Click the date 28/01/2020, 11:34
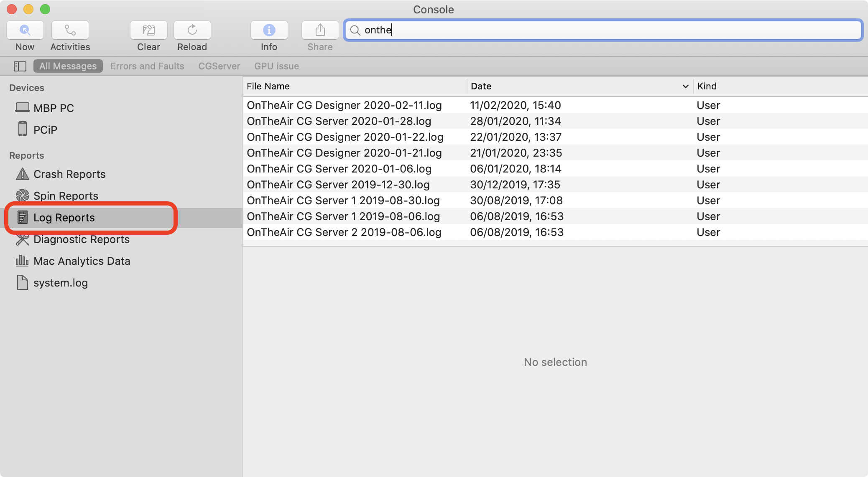 click(516, 121)
